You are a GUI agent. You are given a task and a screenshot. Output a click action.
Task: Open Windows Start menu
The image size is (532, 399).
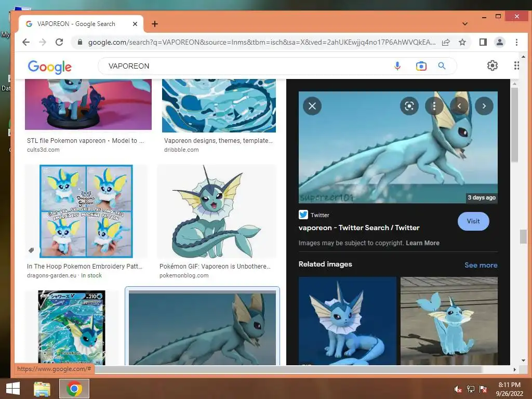tap(13, 389)
